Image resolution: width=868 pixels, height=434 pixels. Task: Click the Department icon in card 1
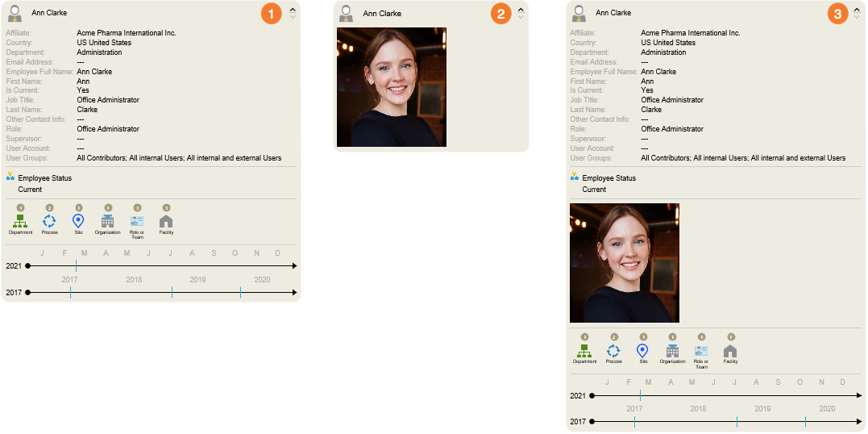20,221
